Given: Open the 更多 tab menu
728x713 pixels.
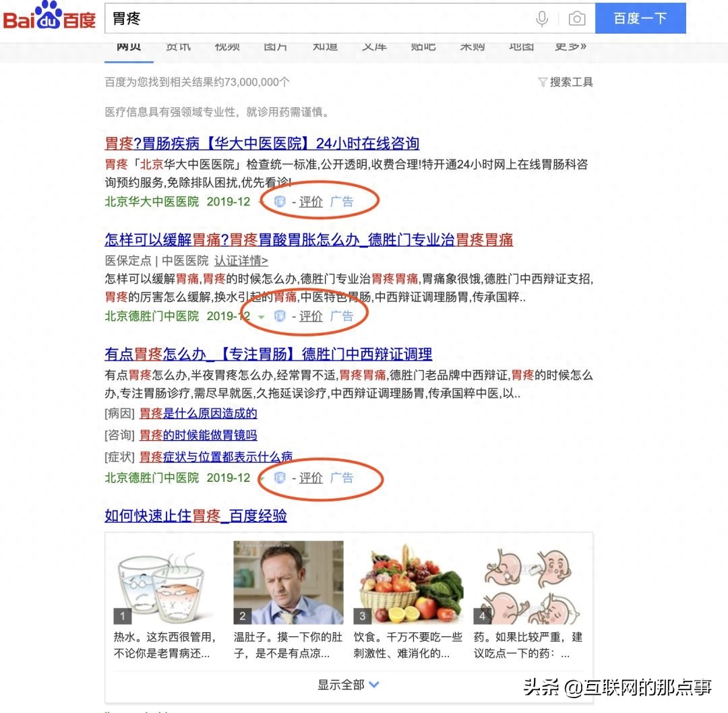Looking at the screenshot, I should pos(570,46).
